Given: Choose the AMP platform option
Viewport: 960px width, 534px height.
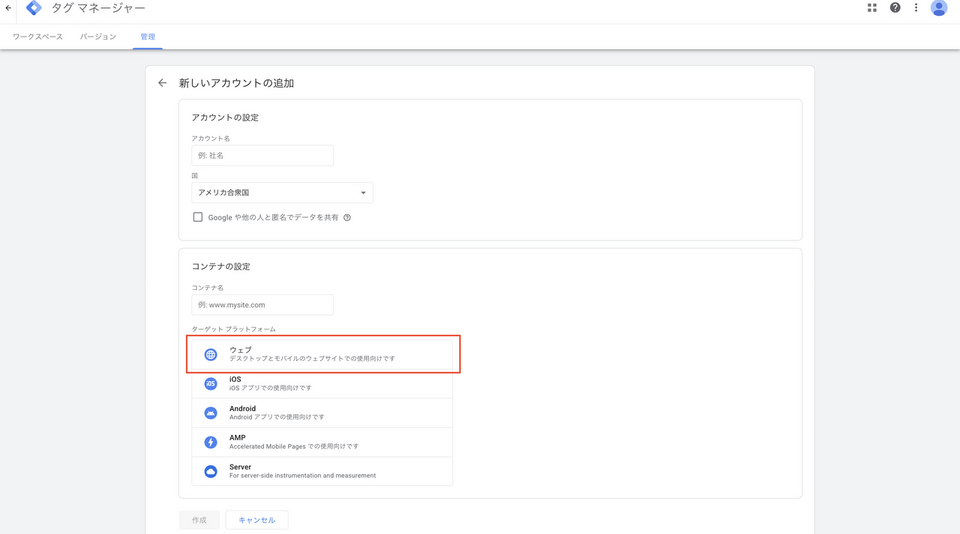Looking at the screenshot, I should pyautogui.click(x=321, y=442).
